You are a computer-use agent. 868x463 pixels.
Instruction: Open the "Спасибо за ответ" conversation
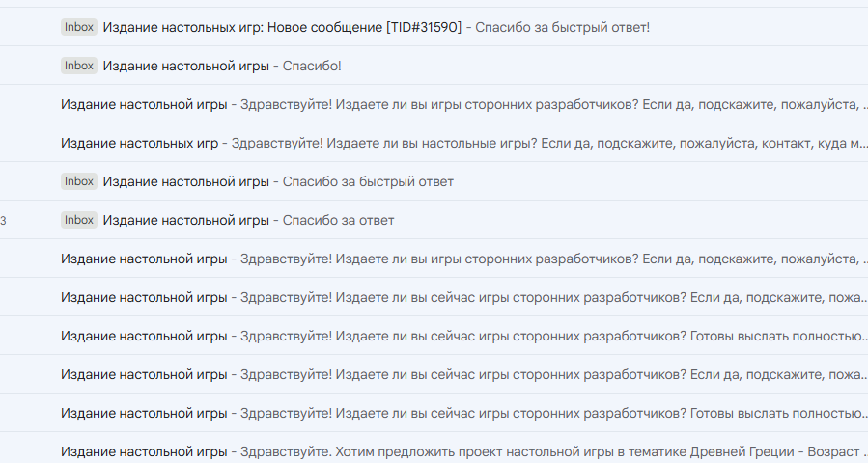click(x=434, y=220)
